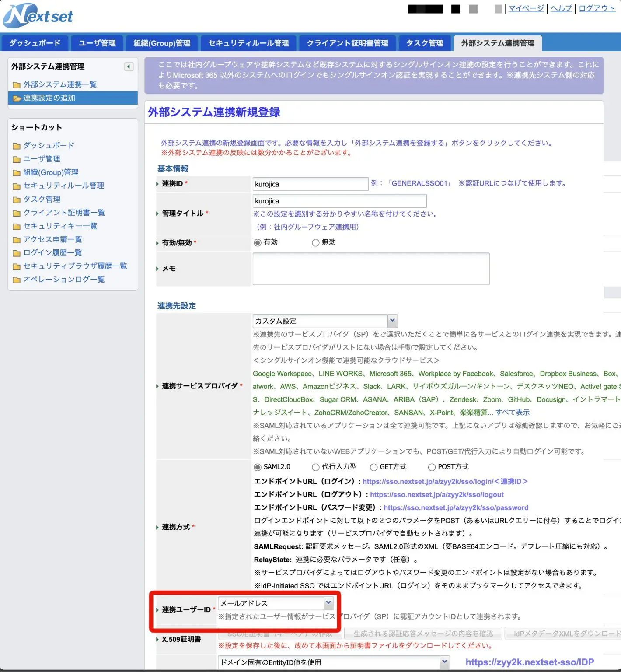Viewport: 621px width, 672px height.
Task: Switch to セキュリティルール管理 tab
Action: pos(248,43)
